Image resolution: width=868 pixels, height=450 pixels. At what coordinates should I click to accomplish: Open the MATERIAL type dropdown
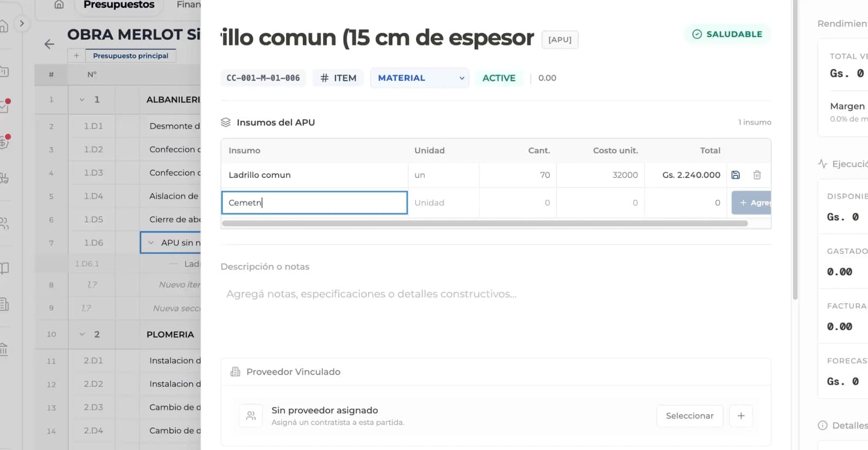(x=420, y=78)
